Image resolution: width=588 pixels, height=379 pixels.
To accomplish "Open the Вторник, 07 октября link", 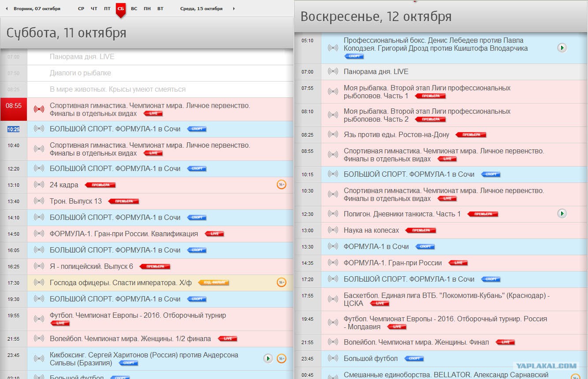I will point(37,9).
